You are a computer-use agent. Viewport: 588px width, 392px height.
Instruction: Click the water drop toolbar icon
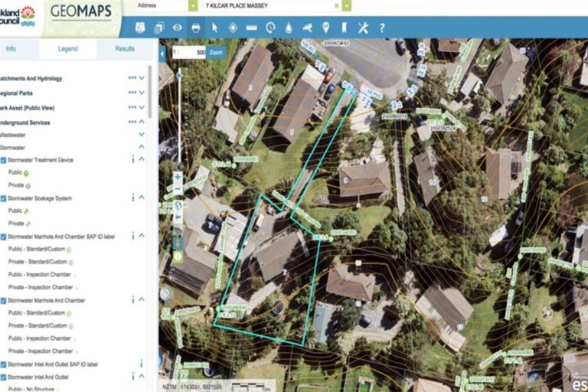289,28
